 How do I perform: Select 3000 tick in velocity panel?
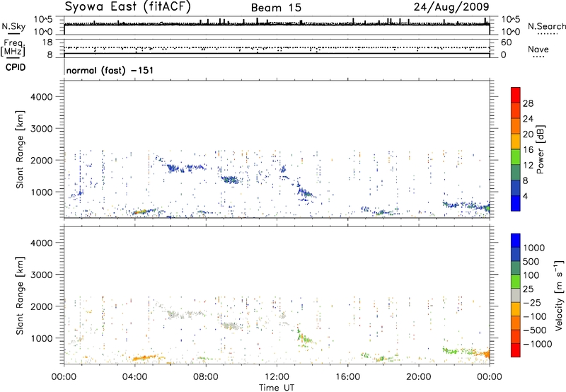click(41, 275)
